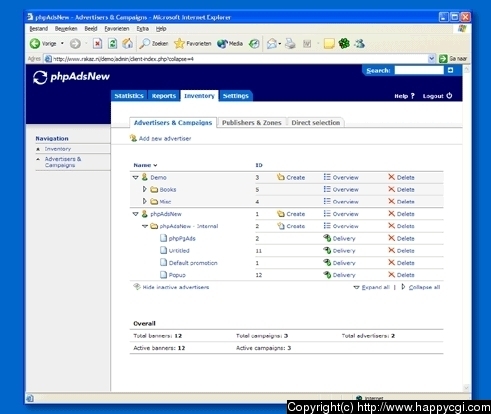Screen dimensions: 491x414
Task: Open the Favorieten menu in menu bar
Action: click(117, 29)
